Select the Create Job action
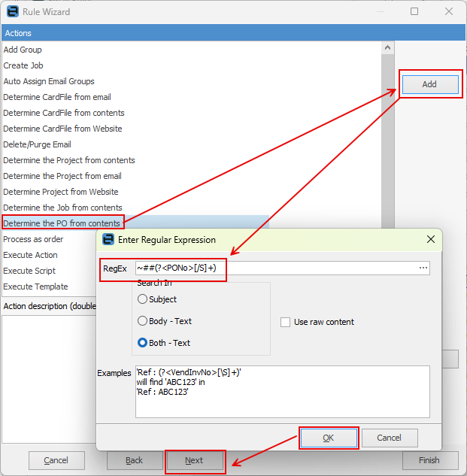This screenshot has height=476, width=467. (23, 65)
